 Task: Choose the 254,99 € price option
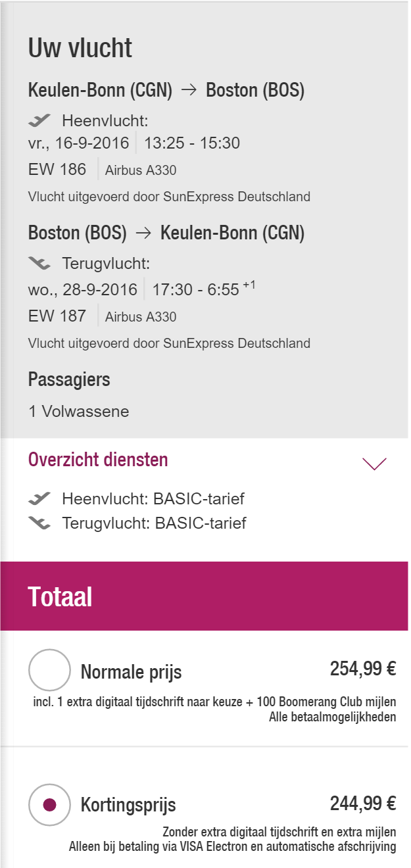(x=363, y=669)
